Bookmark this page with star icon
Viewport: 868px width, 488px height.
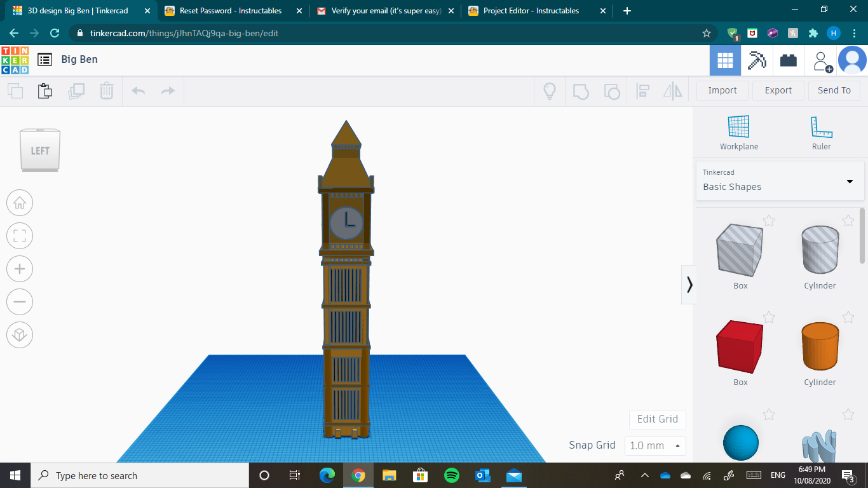[707, 33]
